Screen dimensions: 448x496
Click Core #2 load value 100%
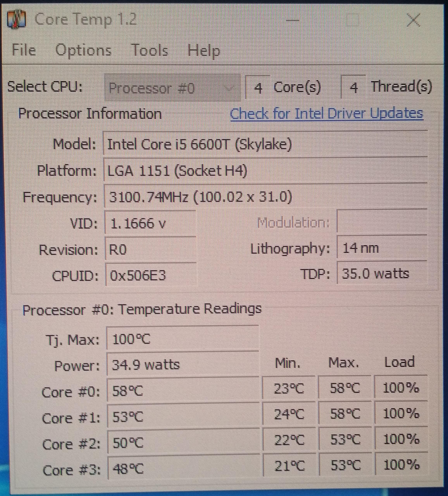[x=401, y=439]
